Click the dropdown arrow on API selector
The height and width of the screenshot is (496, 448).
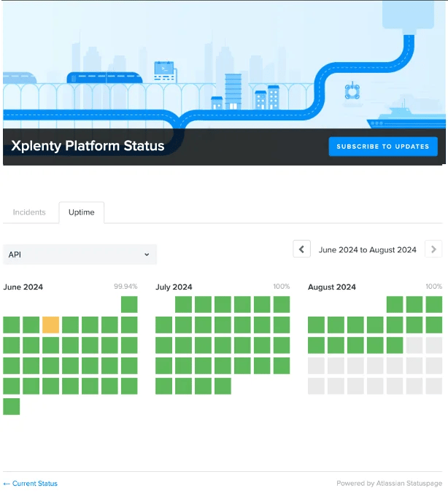[147, 255]
